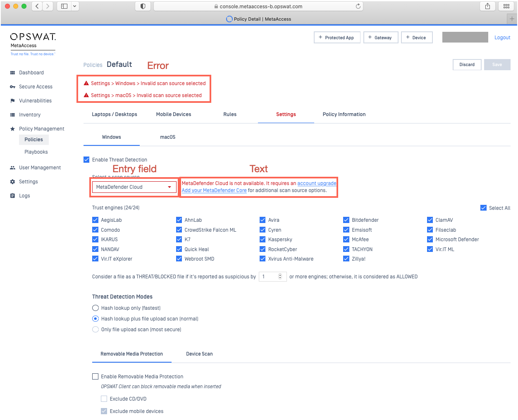Reload the page with refresh icon
This screenshot has width=518, height=420.
click(358, 6)
